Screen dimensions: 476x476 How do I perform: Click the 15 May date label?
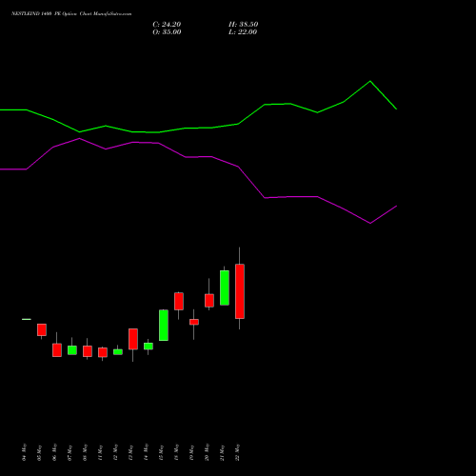coord(161,452)
